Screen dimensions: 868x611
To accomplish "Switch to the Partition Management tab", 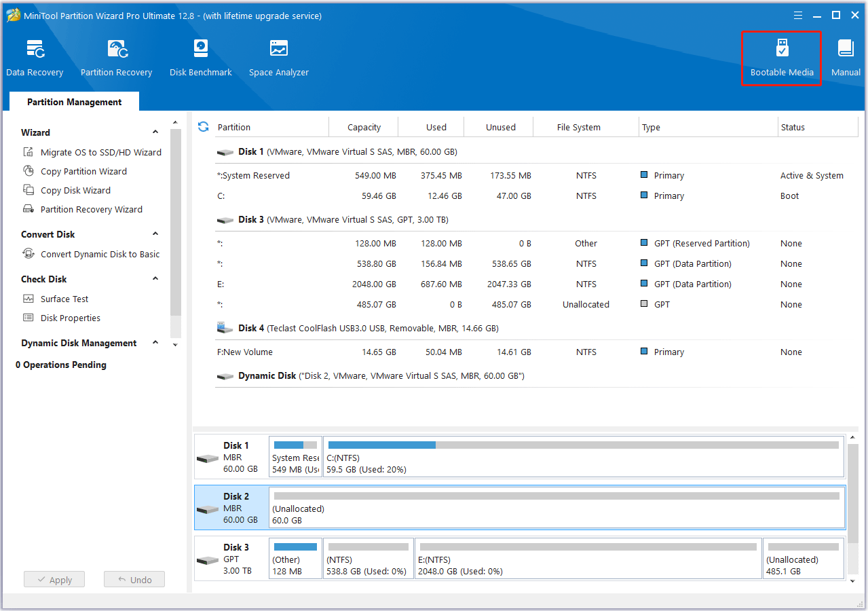I will coord(75,102).
